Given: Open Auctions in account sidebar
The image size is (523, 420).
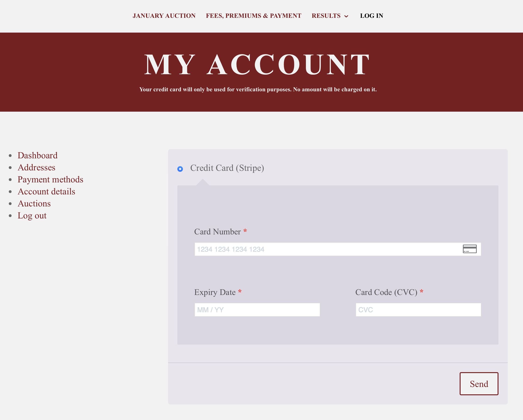Looking at the screenshot, I should (x=34, y=203).
